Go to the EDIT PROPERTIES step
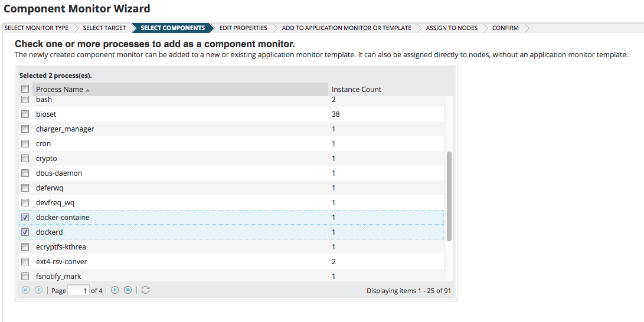This screenshot has height=322, width=644. pos(243,28)
